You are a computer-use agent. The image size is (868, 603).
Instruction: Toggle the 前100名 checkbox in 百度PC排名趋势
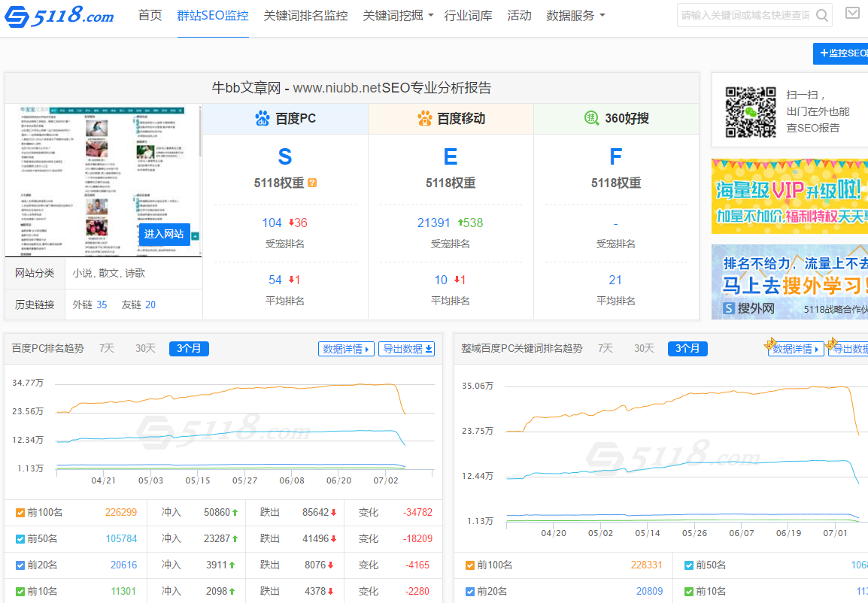20,513
